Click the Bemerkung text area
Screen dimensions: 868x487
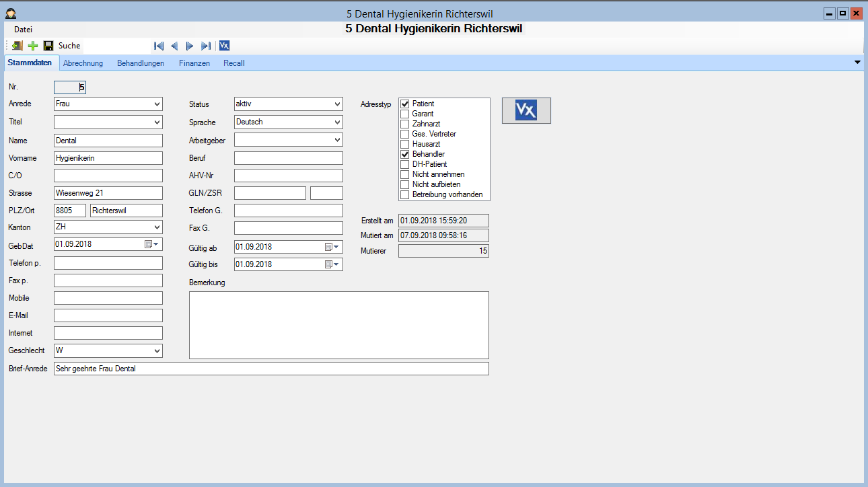click(x=339, y=325)
